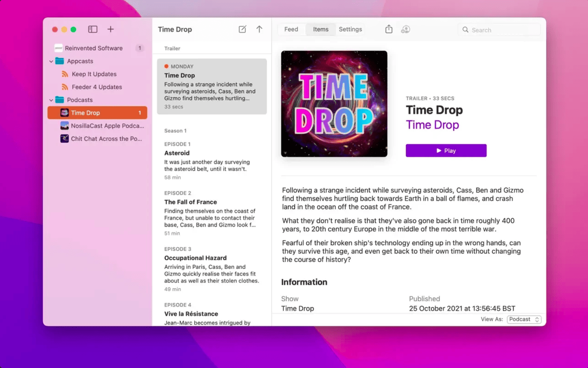Viewport: 588px width, 368px height.
Task: Click the 51 min duration text
Action: pyautogui.click(x=172, y=233)
